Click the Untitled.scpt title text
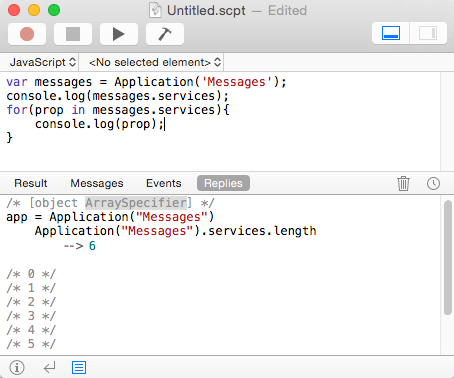The image size is (454, 378). pyautogui.click(x=206, y=11)
